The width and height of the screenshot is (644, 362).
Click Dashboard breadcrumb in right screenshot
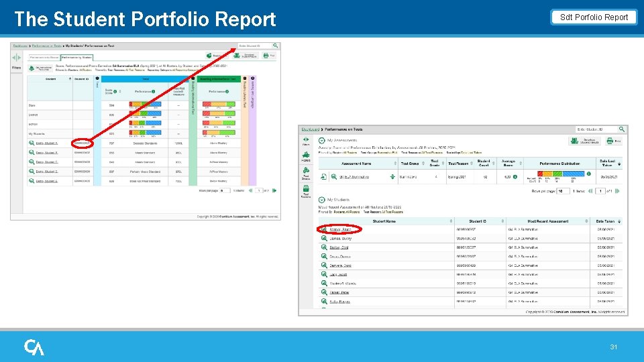pos(311,129)
